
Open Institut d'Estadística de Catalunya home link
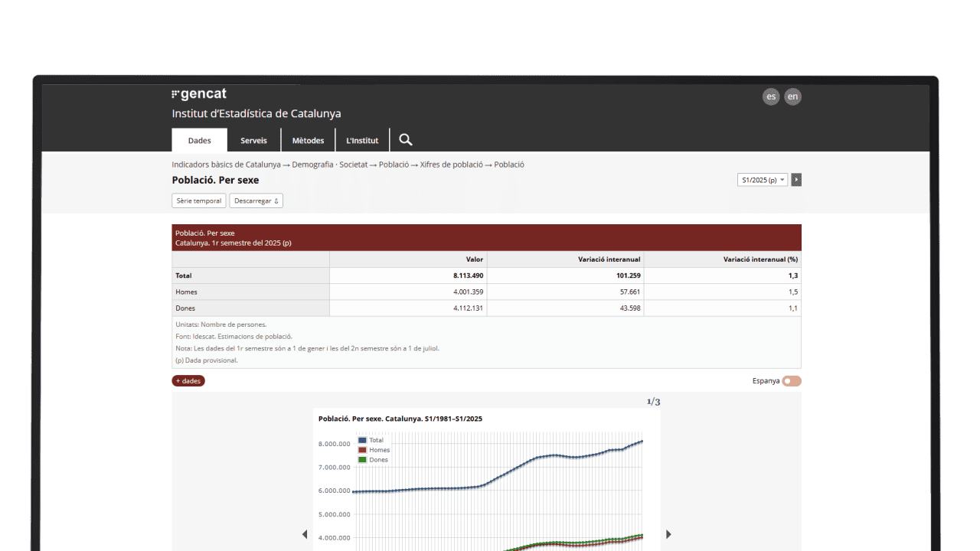[256, 114]
